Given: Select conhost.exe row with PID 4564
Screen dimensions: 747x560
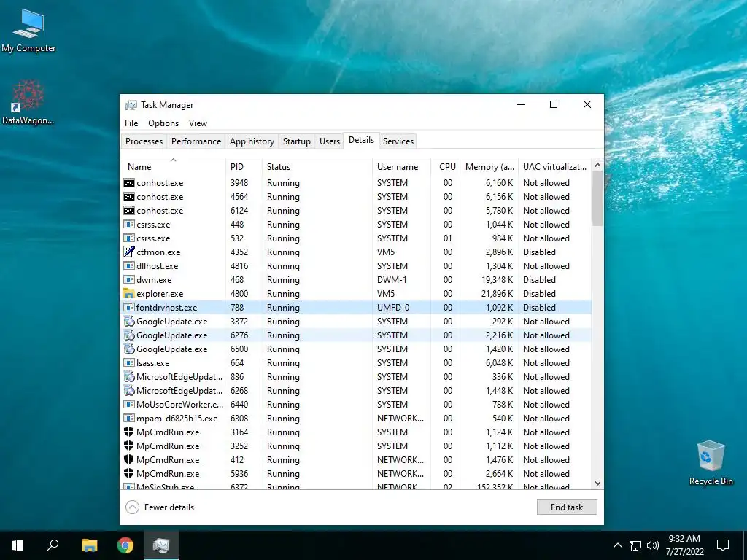Looking at the screenshot, I should (x=356, y=197).
